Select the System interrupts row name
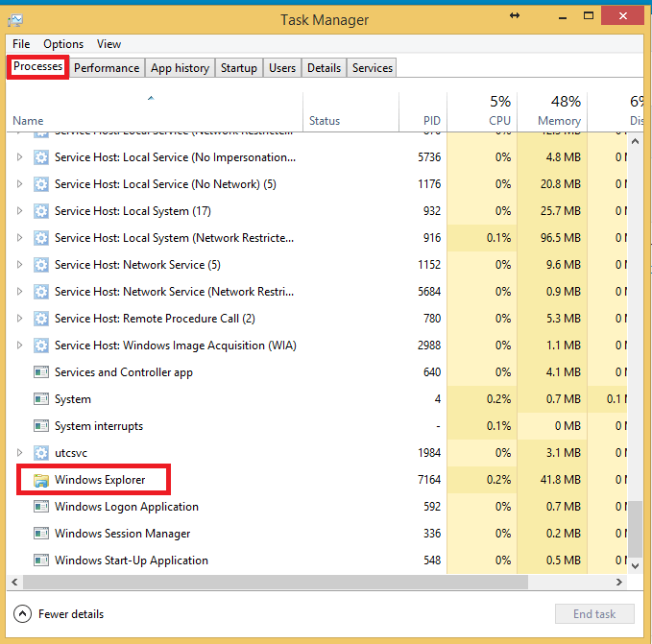The width and height of the screenshot is (652, 644). [99, 426]
